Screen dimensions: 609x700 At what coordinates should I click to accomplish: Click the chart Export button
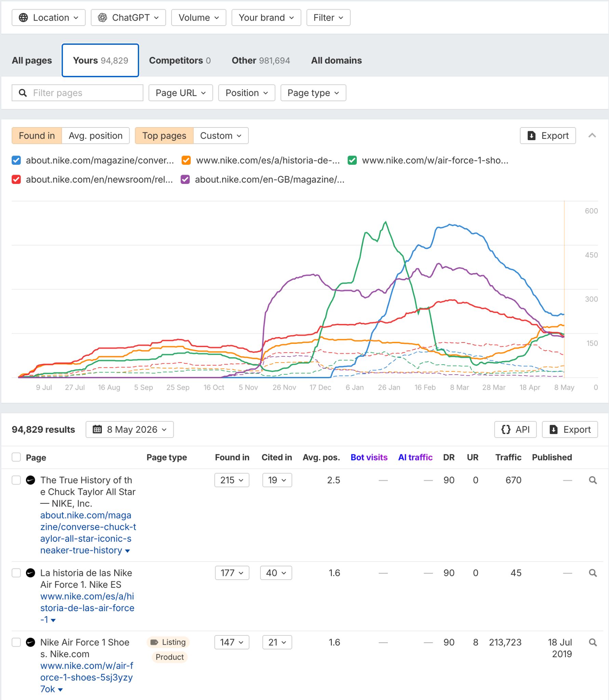pos(548,136)
